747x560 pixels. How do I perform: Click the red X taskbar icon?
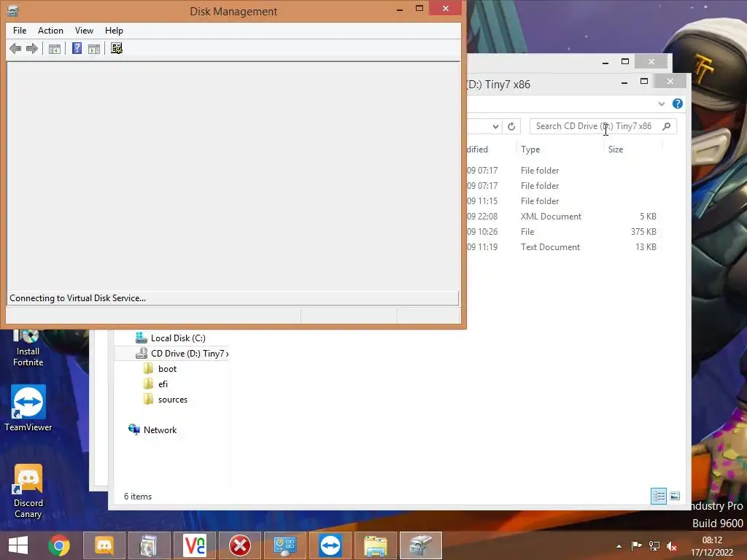pyautogui.click(x=239, y=545)
